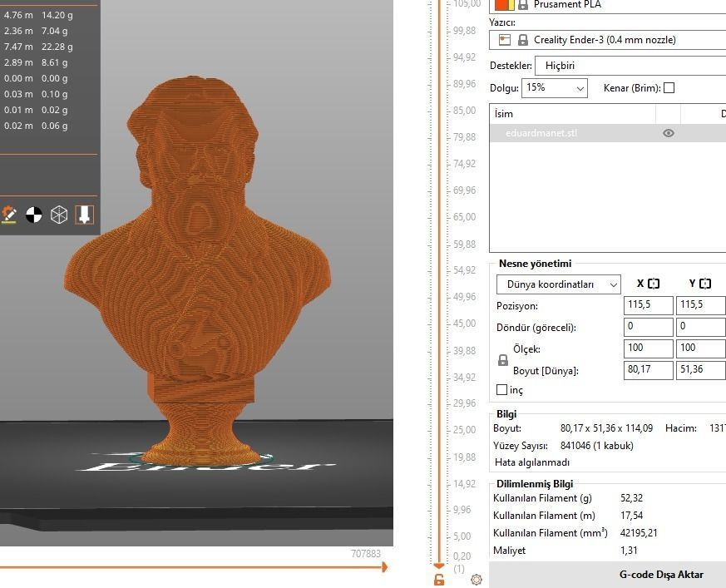Viewport: 726px width, 588px height.
Task: Click the Ölçek Y field 100
Action: 700,348
